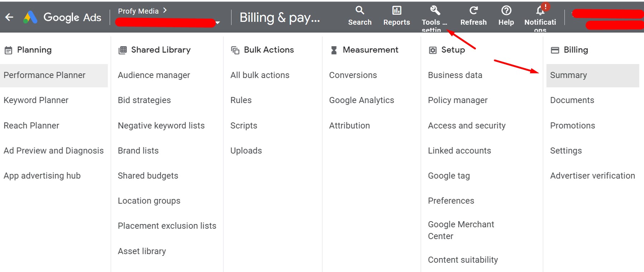
Task: Click the Google Ads logo
Action: 30,17
